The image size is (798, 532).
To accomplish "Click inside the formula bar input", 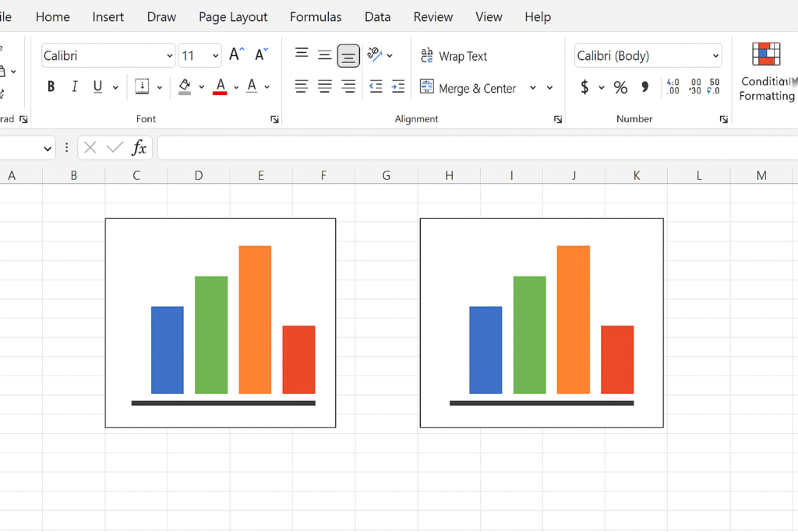I will [478, 148].
